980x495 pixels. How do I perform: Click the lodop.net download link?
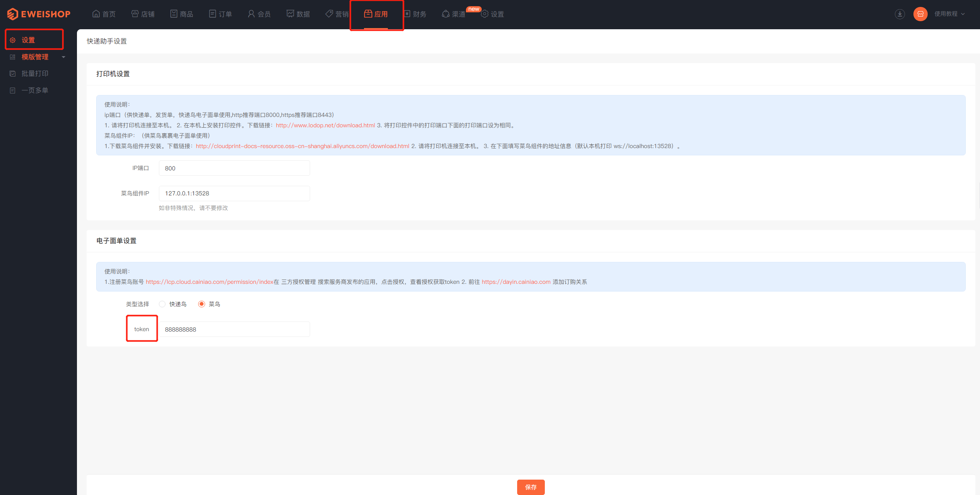tap(325, 125)
